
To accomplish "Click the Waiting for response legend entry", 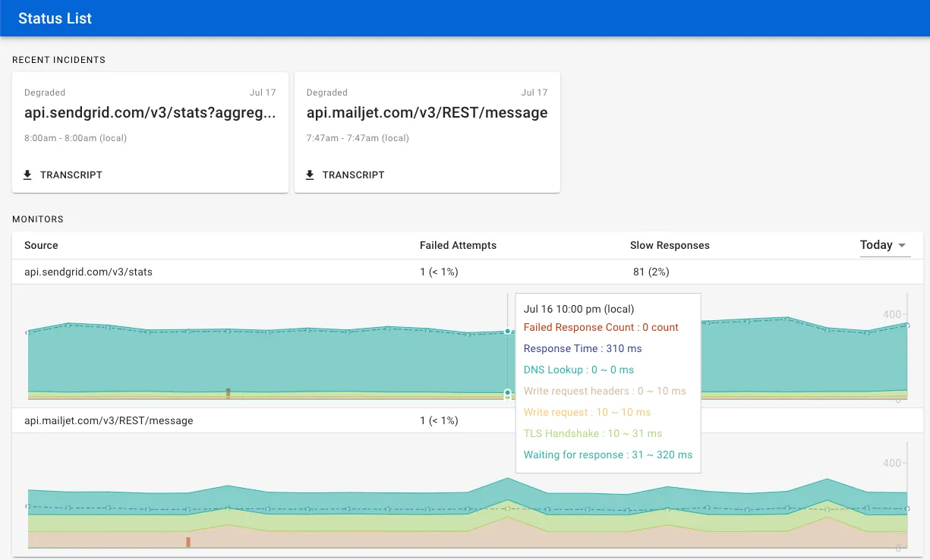I will pyautogui.click(x=609, y=455).
